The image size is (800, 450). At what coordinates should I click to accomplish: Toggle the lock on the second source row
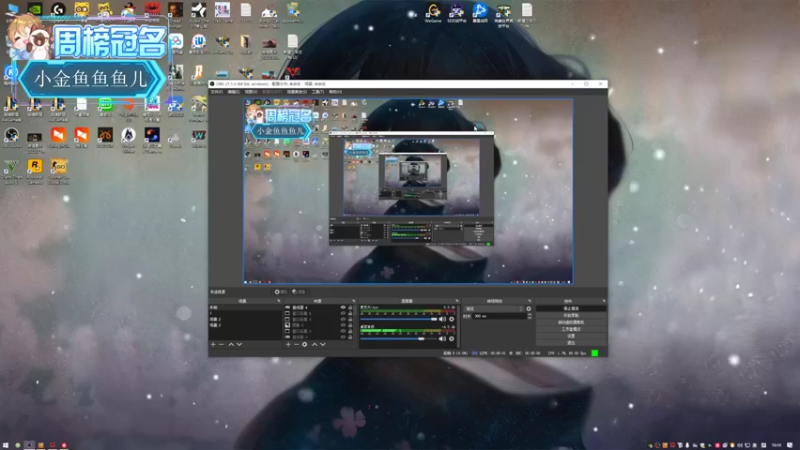pos(350,313)
